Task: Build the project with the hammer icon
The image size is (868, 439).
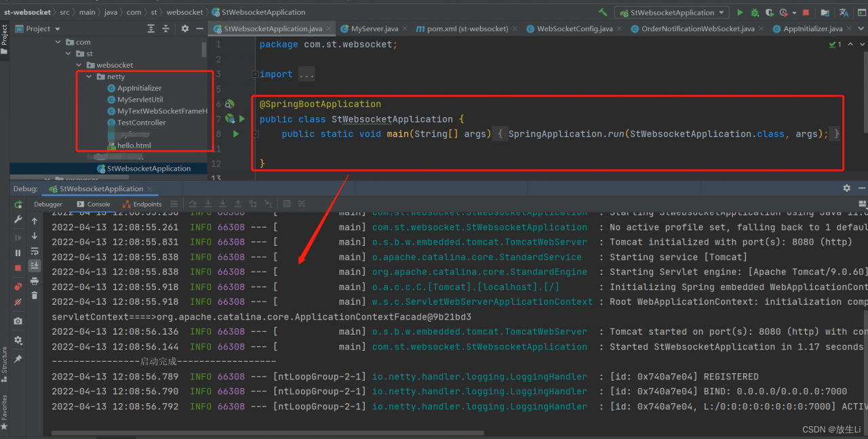Action: [x=603, y=12]
